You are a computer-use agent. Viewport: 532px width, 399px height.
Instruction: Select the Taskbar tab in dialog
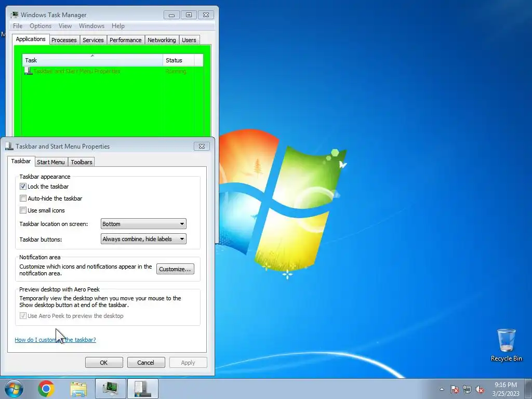21,161
